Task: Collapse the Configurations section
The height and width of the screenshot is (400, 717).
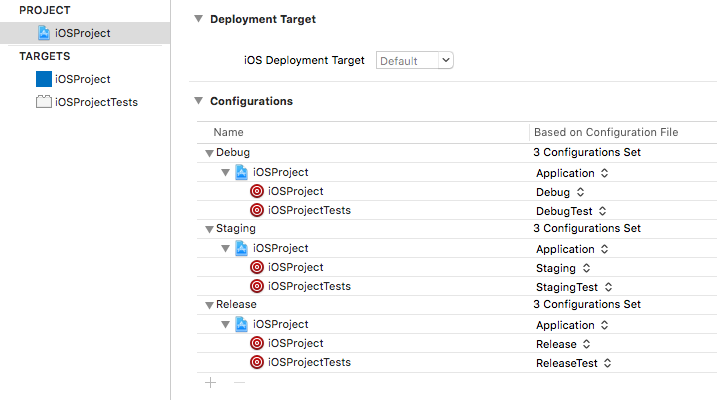Action: point(198,101)
